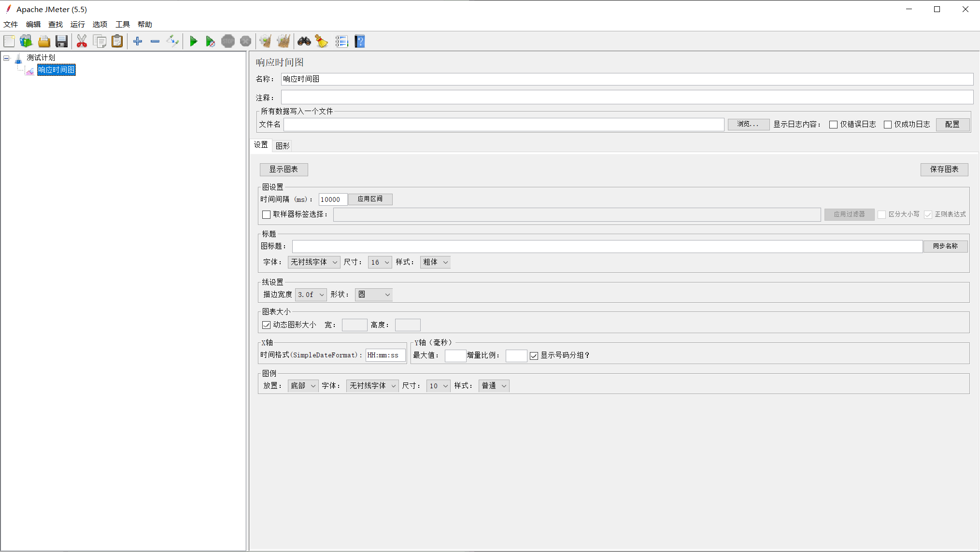Open the 选项 menu
The image size is (980, 552).
100,24
